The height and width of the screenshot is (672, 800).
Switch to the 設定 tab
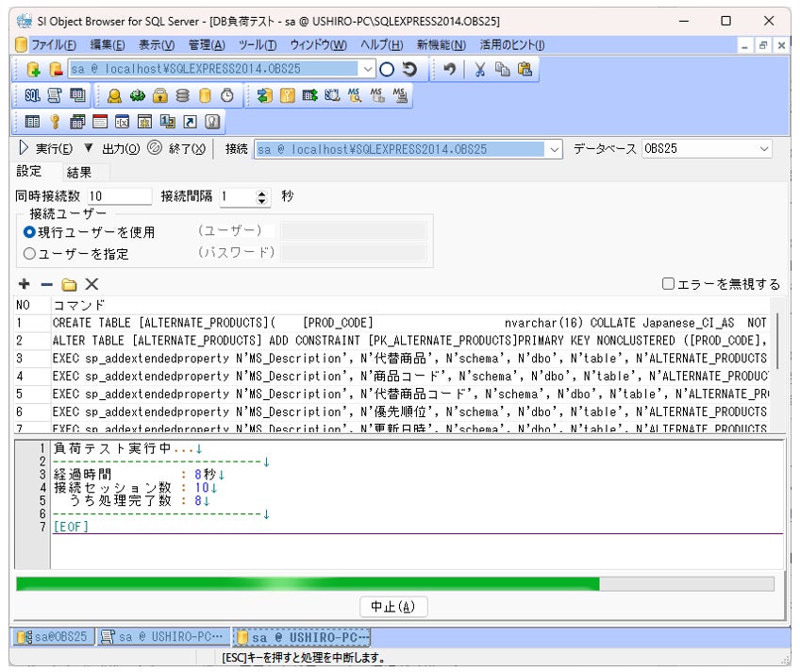tap(29, 172)
